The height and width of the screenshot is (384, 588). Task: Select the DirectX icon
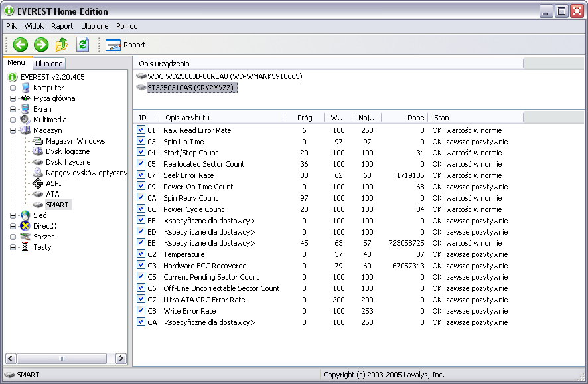point(25,226)
